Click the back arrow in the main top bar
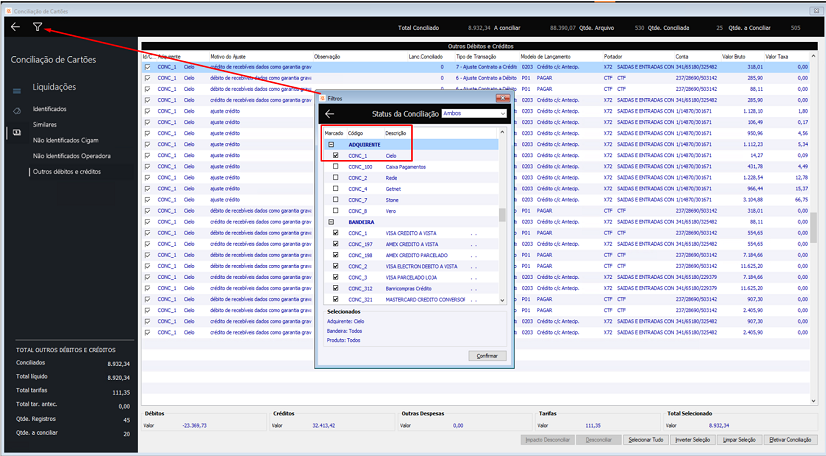 click(x=15, y=27)
